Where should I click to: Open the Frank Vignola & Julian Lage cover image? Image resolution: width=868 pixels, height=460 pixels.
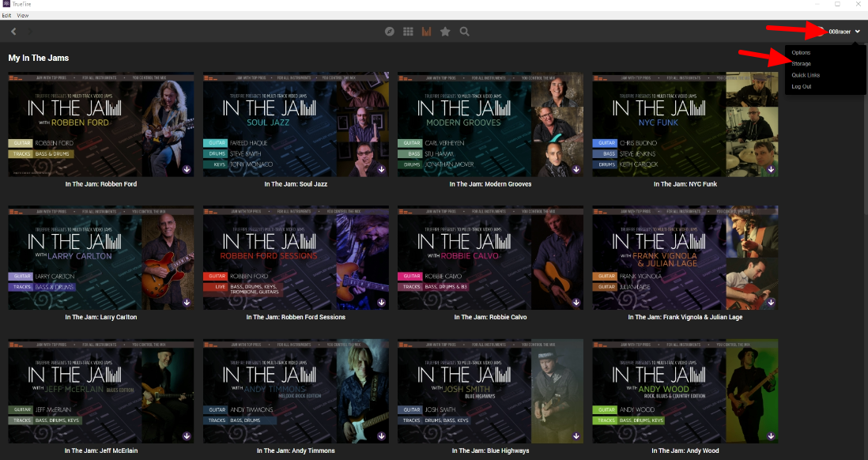[685, 258]
